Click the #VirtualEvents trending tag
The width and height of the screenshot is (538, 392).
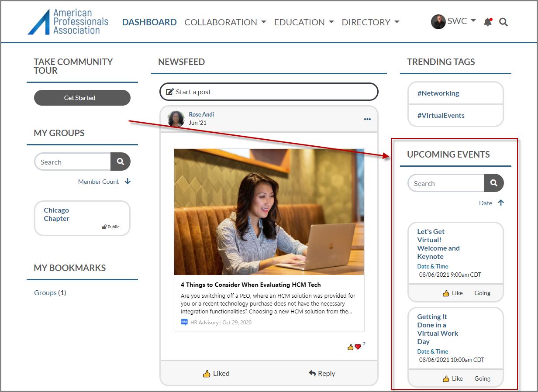tap(441, 115)
